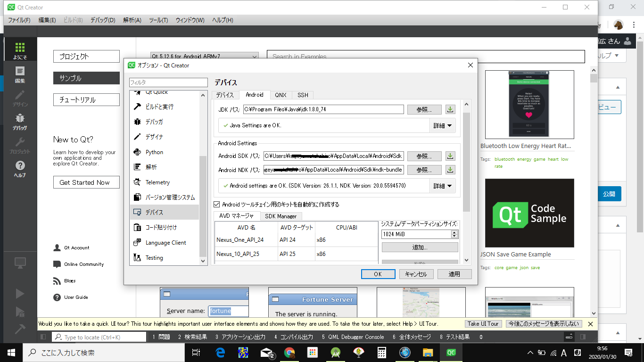The height and width of the screenshot is (362, 644).
Task: Select Python category in options
Action: tap(165, 152)
